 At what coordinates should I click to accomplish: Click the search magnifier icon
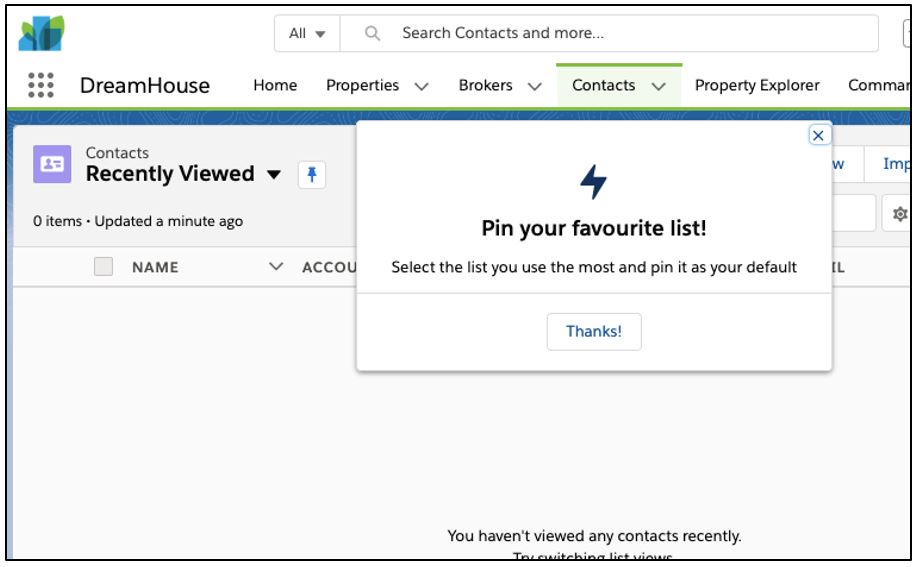(x=372, y=33)
